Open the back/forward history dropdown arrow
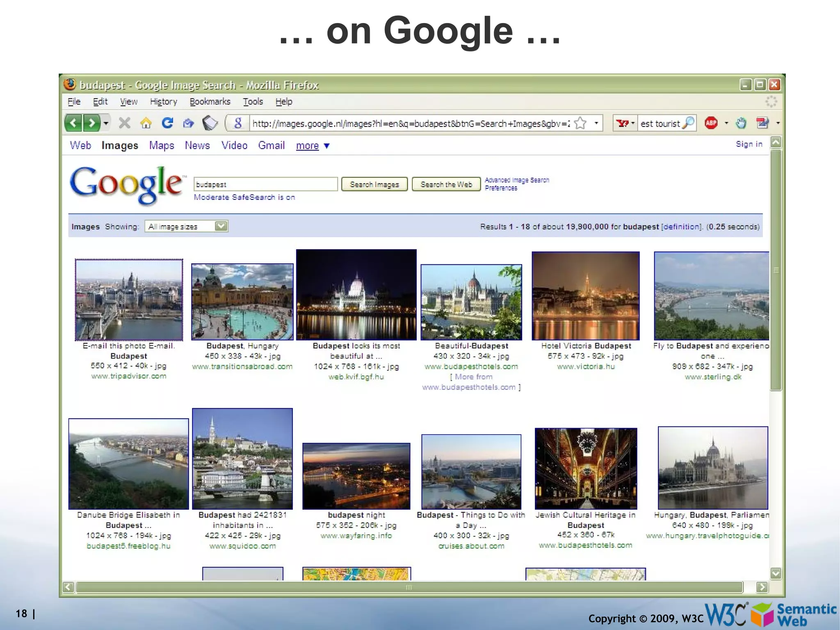The height and width of the screenshot is (630, 840). [106, 123]
